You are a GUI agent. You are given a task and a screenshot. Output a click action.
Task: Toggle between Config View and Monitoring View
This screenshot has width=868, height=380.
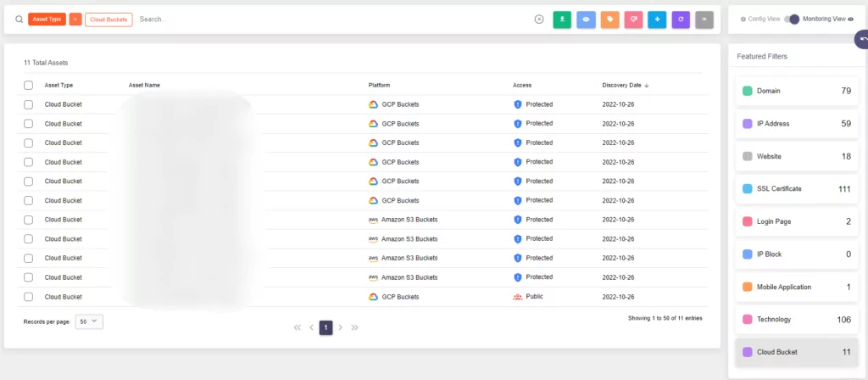click(x=792, y=19)
